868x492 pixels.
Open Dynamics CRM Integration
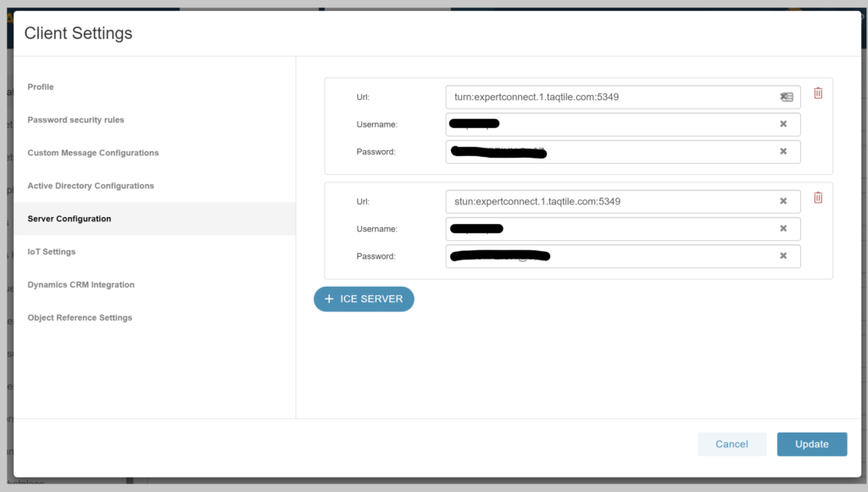tap(81, 284)
